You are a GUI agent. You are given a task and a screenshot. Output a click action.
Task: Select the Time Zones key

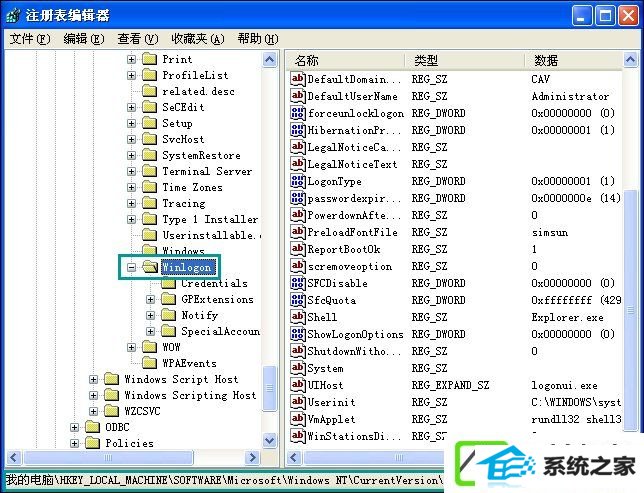pyautogui.click(x=192, y=187)
